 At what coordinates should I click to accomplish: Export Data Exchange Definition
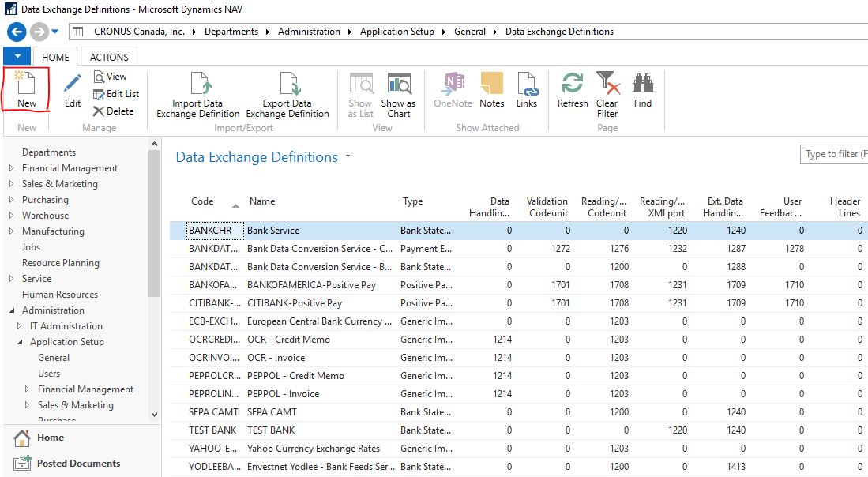tap(287, 95)
